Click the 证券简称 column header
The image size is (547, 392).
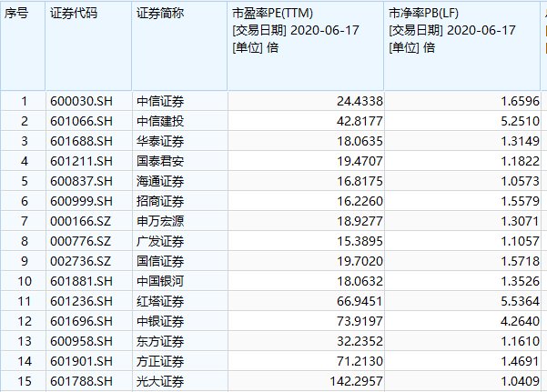[x=179, y=46]
